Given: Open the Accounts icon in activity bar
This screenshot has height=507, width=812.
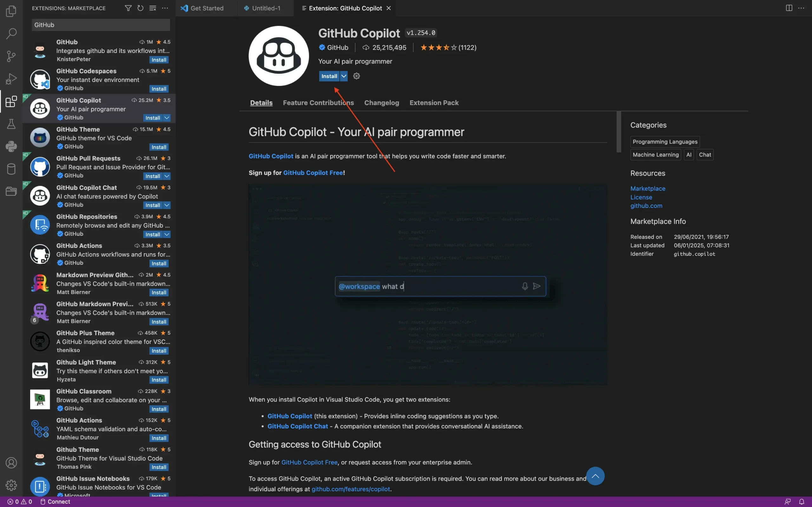Looking at the screenshot, I should [11, 463].
